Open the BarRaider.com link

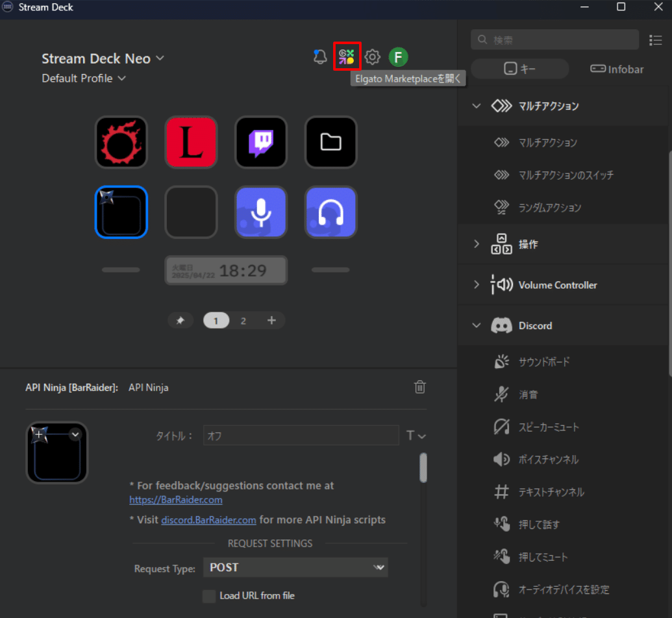coord(175,500)
